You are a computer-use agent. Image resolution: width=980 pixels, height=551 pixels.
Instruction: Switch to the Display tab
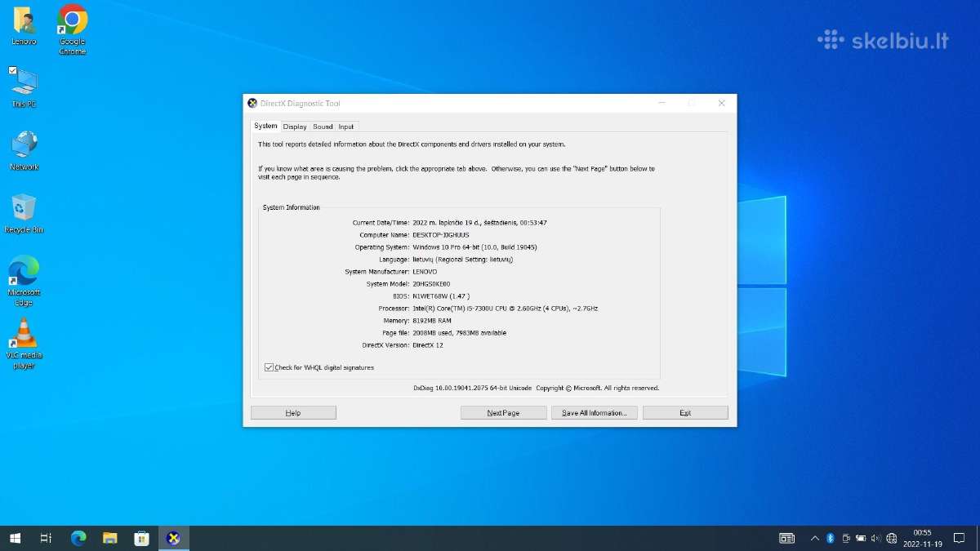point(295,127)
